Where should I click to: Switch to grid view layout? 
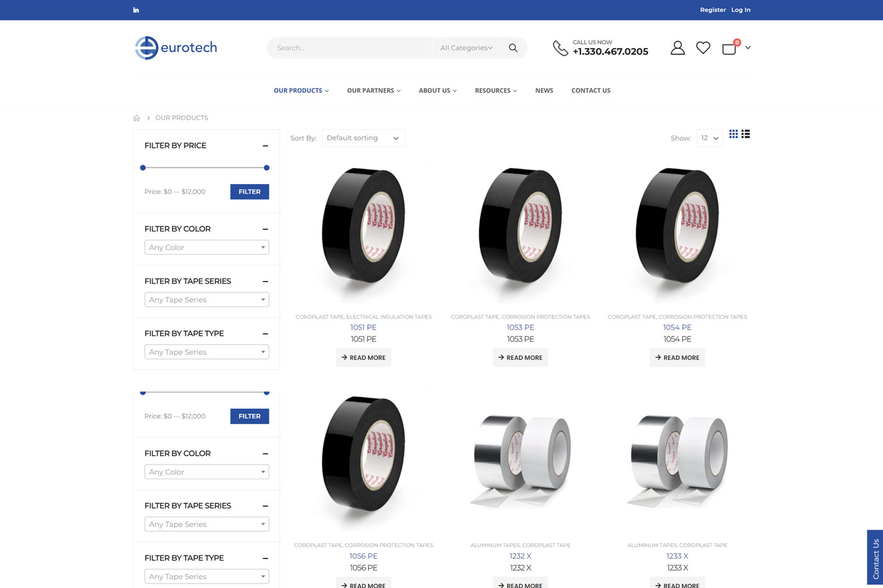(733, 134)
